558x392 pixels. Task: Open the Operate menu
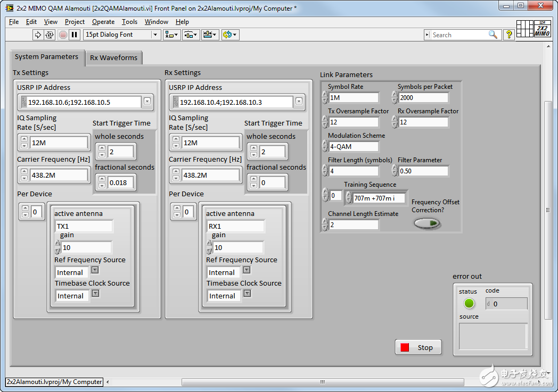(103, 22)
